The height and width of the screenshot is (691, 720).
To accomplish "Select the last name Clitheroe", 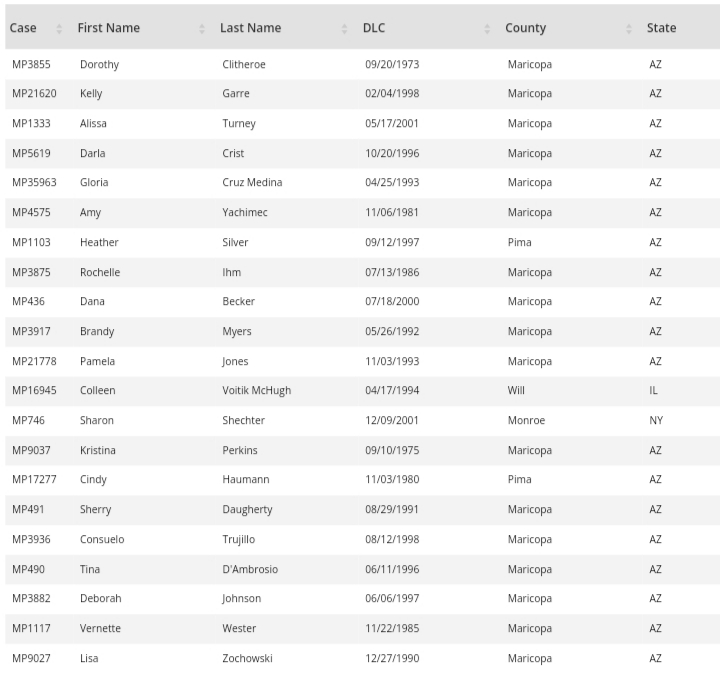I will pyautogui.click(x=244, y=64).
